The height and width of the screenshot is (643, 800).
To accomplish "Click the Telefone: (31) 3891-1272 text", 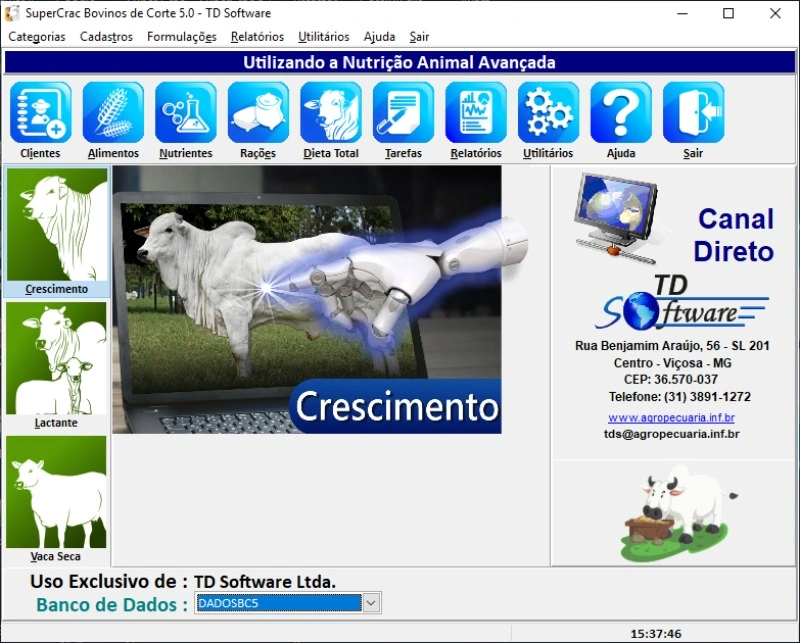I will tap(680, 397).
